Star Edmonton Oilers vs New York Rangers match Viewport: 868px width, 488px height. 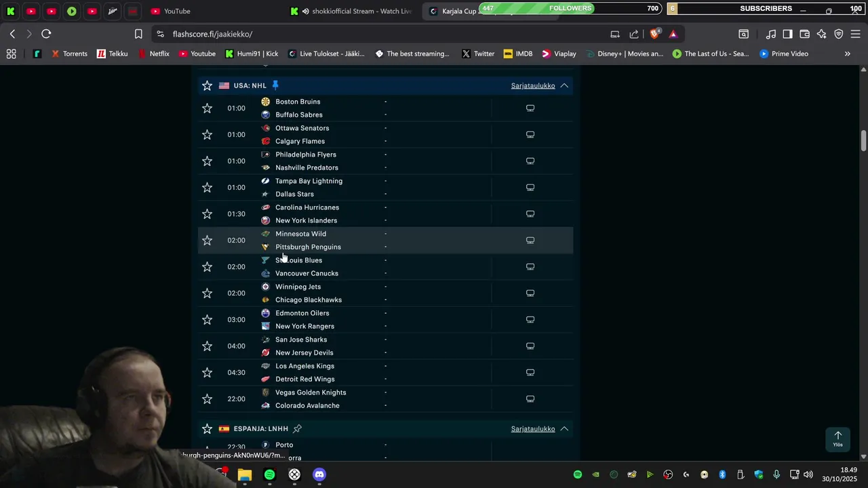pyautogui.click(x=208, y=320)
